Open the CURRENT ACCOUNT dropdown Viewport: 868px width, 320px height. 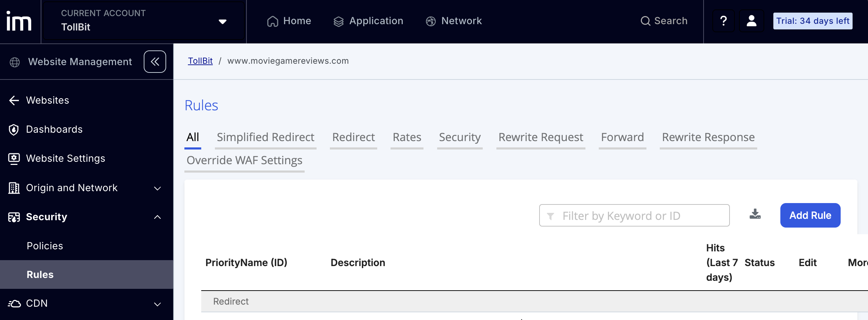pyautogui.click(x=222, y=21)
